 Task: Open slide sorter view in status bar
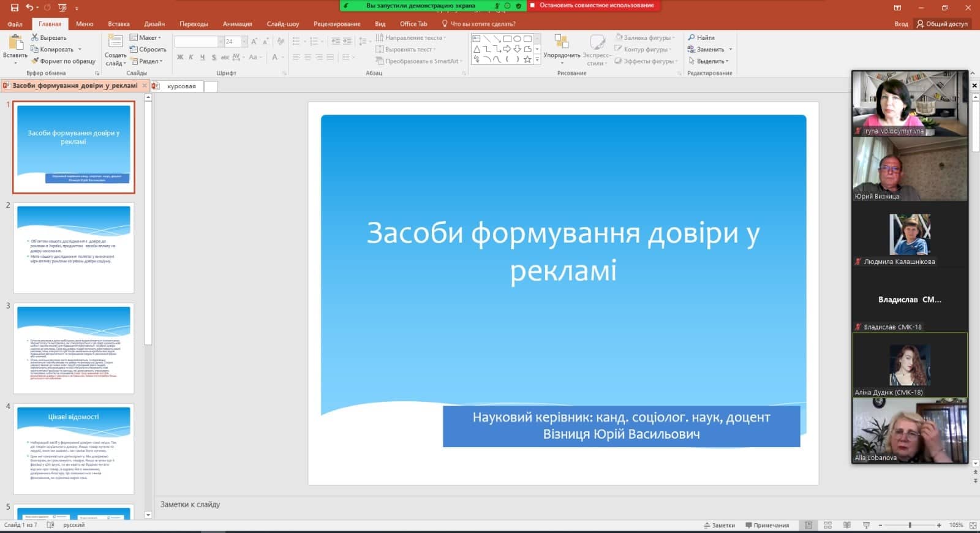(827, 525)
